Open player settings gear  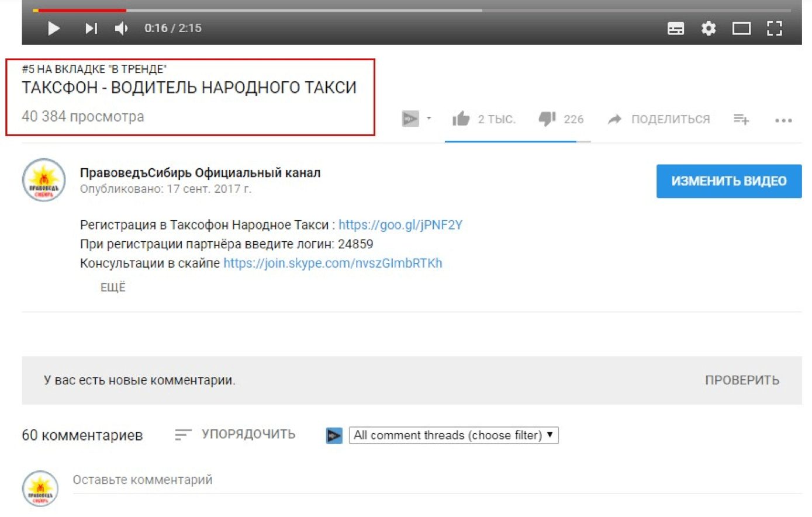tap(709, 28)
